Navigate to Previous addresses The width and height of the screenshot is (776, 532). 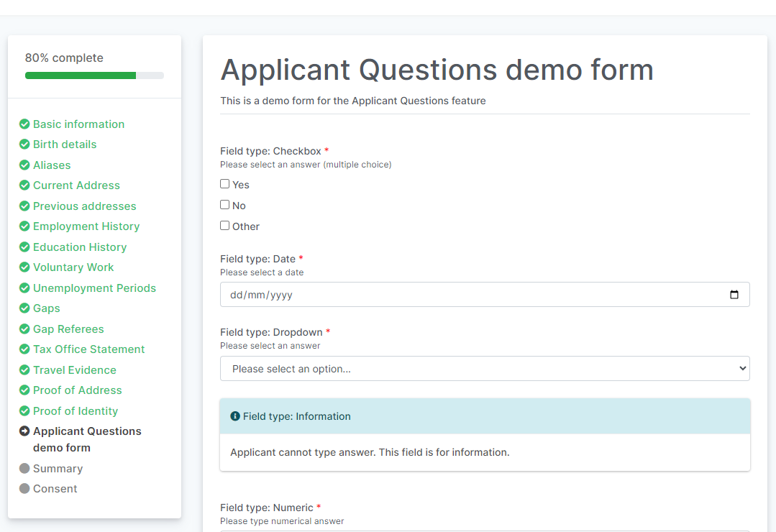coord(85,206)
